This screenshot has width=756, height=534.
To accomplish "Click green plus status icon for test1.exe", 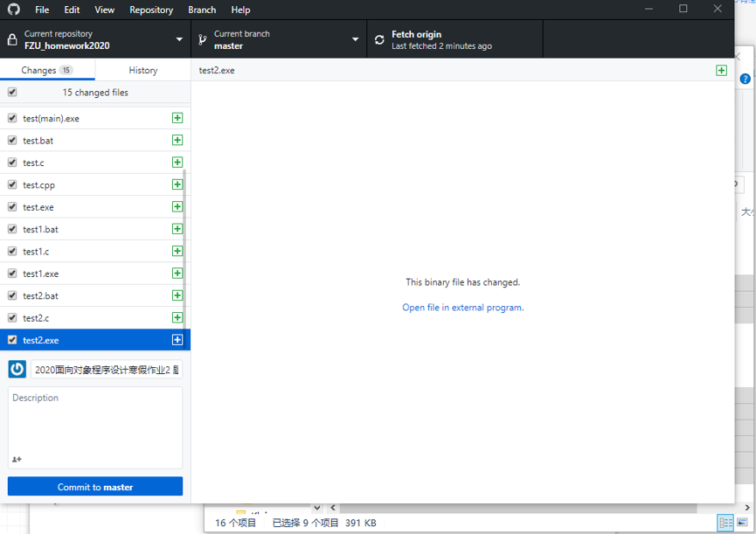I will pos(177,274).
